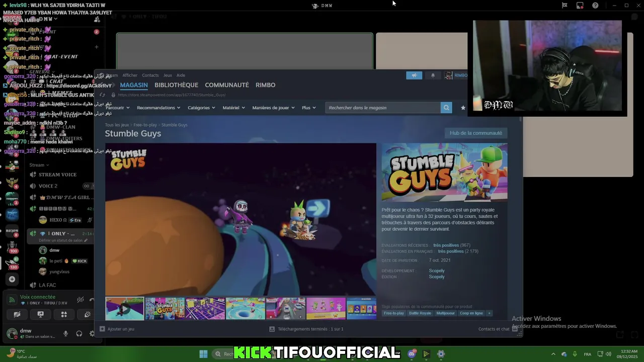Click the Rechercher dans le magasin field

click(383, 108)
